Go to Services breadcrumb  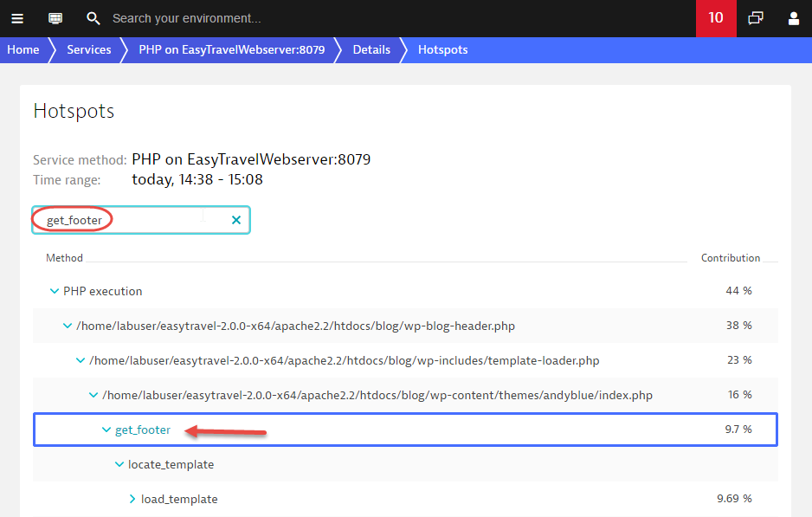[89, 49]
